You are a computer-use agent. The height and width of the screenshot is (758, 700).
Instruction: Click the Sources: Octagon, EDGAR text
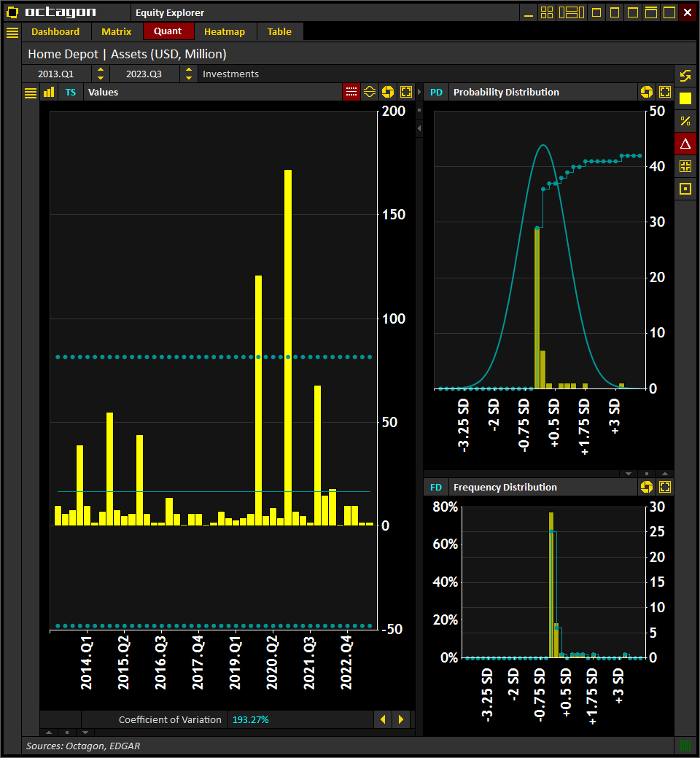(x=83, y=746)
